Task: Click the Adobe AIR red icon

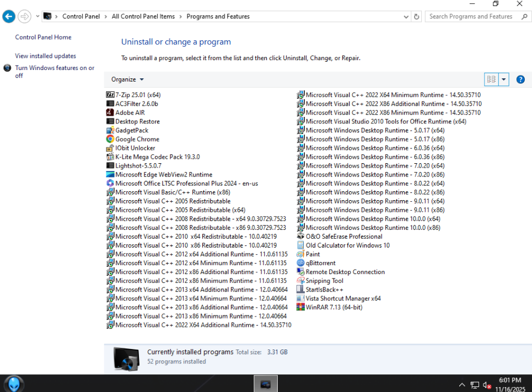Action: 110,112
